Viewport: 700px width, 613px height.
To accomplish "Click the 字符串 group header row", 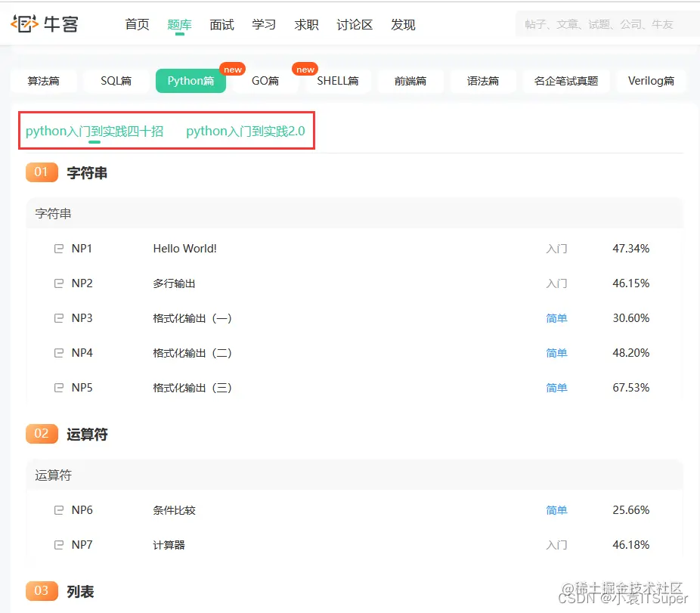I will [x=355, y=213].
